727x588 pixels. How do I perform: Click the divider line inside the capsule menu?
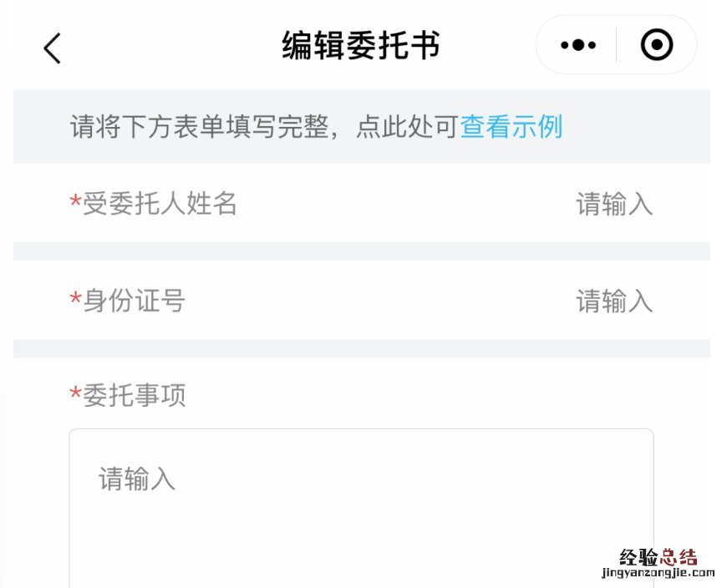click(x=617, y=45)
